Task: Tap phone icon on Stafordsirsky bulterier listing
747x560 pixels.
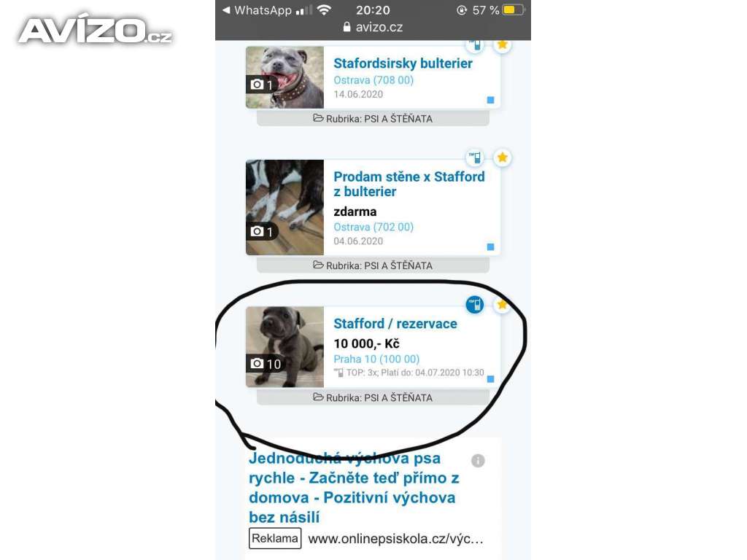Action: 474,45
